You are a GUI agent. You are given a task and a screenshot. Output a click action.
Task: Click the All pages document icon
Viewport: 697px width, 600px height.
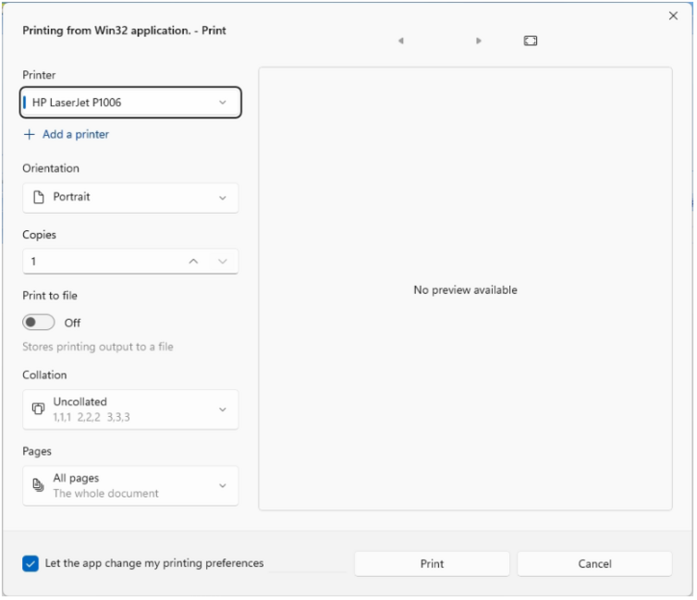(38, 485)
